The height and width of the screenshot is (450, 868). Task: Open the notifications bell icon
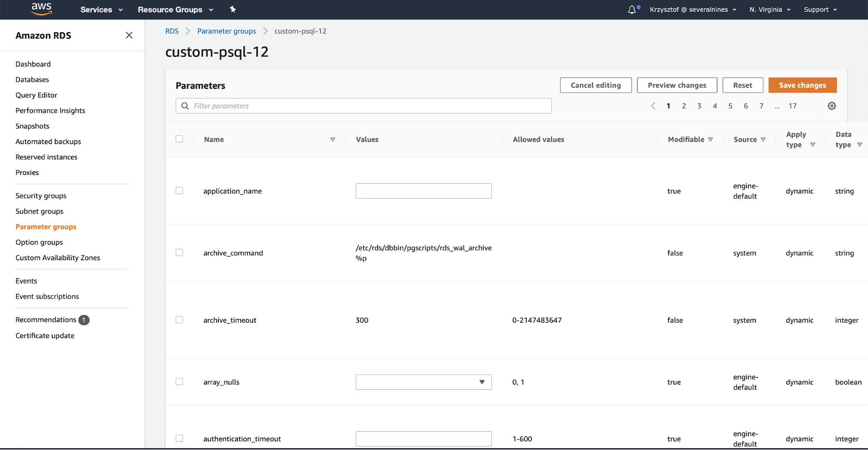click(x=632, y=10)
